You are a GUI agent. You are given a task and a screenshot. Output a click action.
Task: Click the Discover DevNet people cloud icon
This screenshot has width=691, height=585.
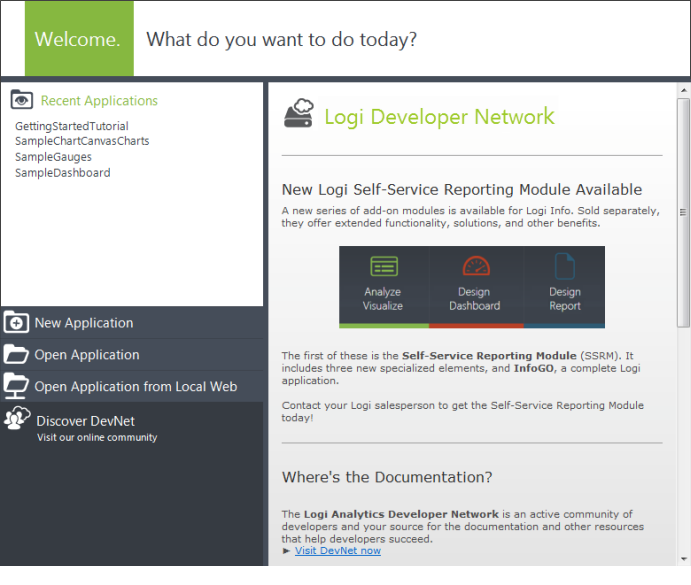click(x=17, y=418)
